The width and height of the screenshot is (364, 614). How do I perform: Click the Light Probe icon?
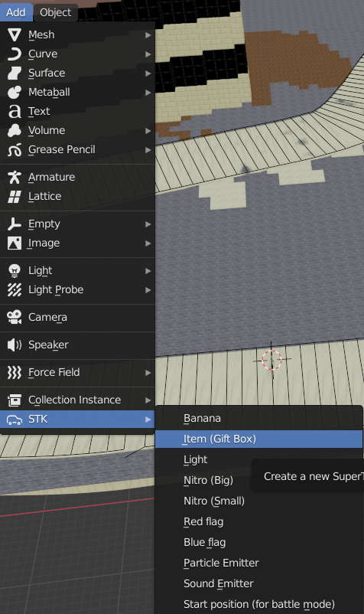[x=15, y=289]
